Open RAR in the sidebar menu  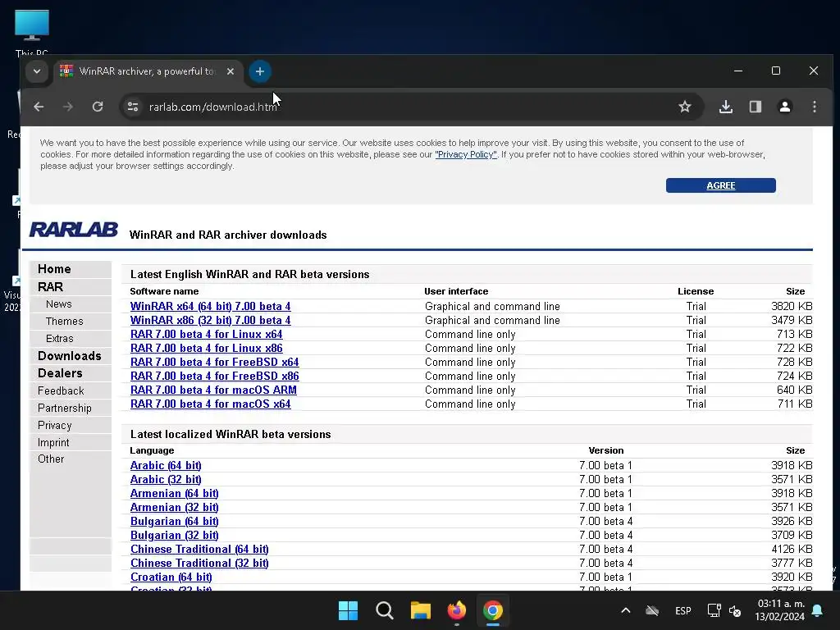(50, 286)
